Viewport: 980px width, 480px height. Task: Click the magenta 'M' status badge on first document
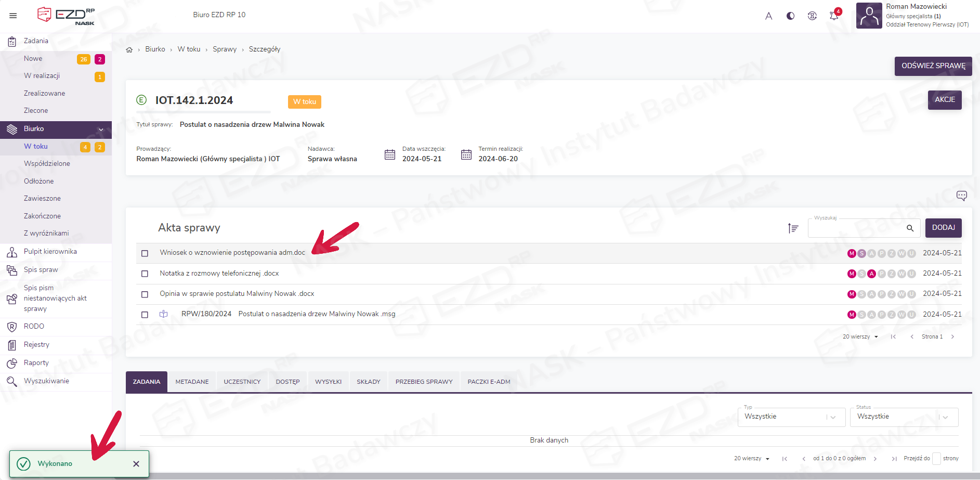click(x=852, y=253)
